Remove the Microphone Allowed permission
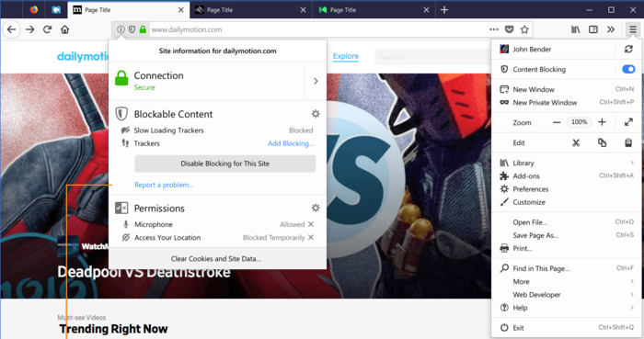644x339 pixels. click(x=311, y=224)
